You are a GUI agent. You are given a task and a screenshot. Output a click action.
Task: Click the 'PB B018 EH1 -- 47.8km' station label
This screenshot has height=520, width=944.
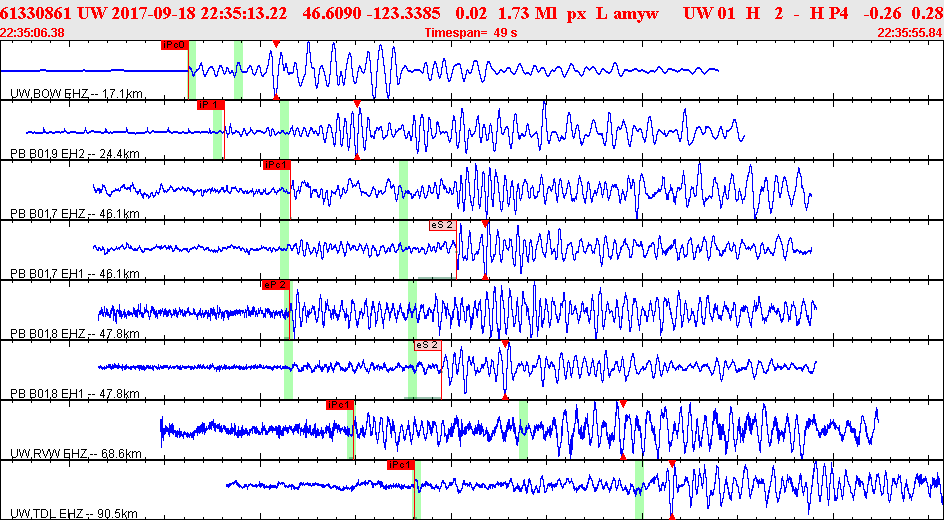click(75, 394)
